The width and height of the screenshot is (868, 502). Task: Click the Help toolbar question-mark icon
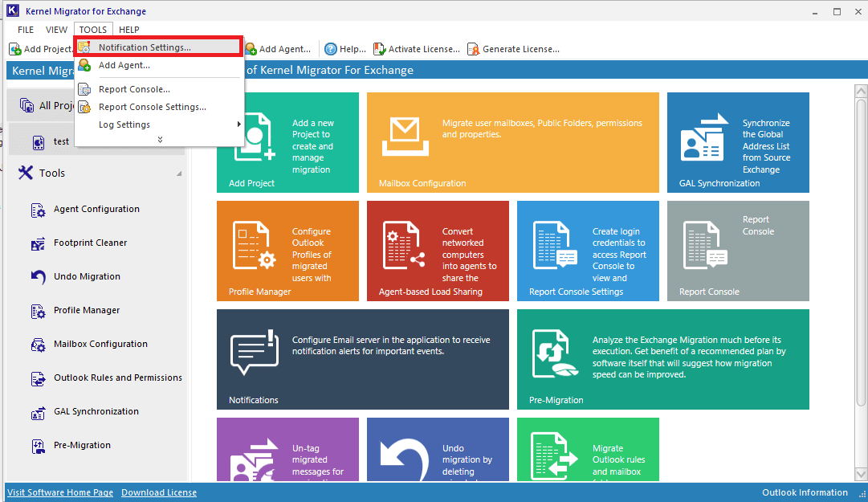click(x=331, y=49)
